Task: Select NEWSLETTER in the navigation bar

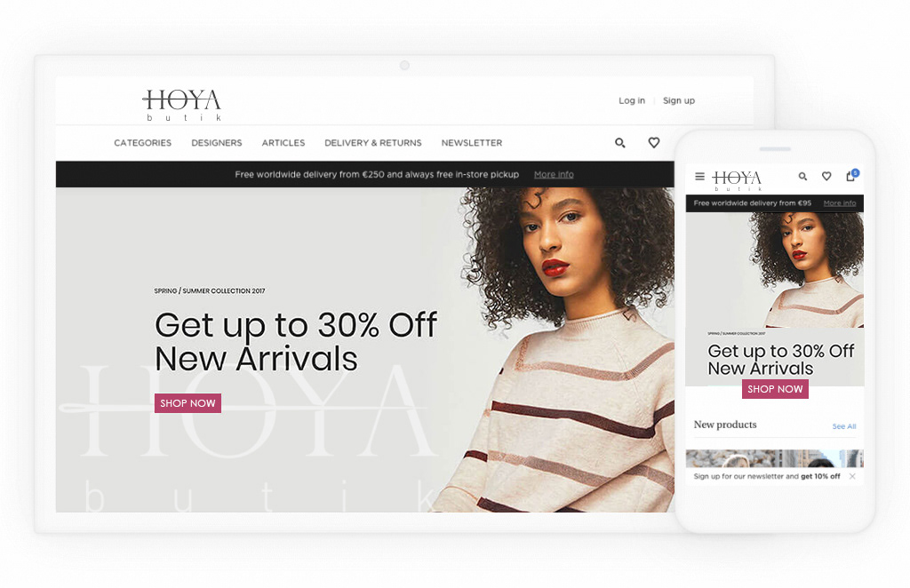Action: (472, 143)
